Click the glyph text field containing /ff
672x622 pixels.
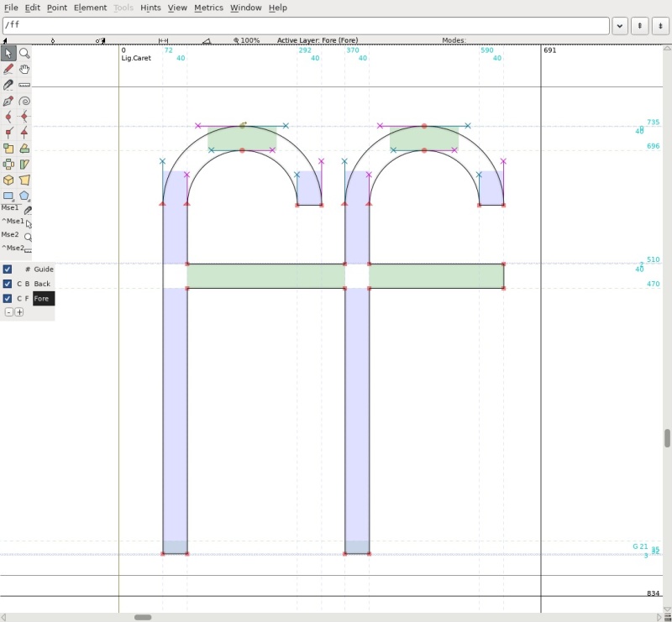point(306,26)
